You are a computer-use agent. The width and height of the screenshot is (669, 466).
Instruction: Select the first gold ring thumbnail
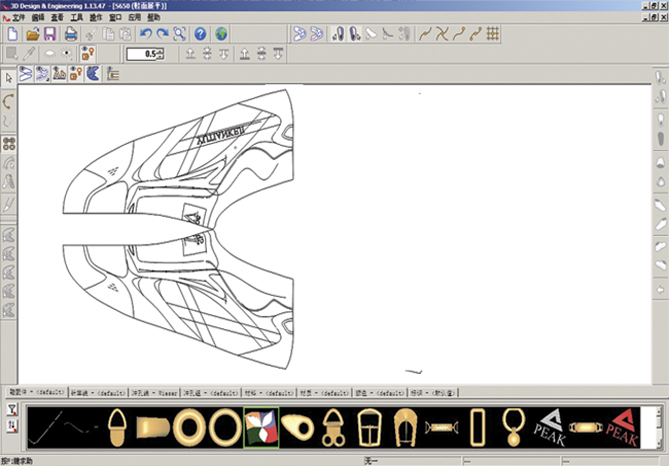coord(189,428)
